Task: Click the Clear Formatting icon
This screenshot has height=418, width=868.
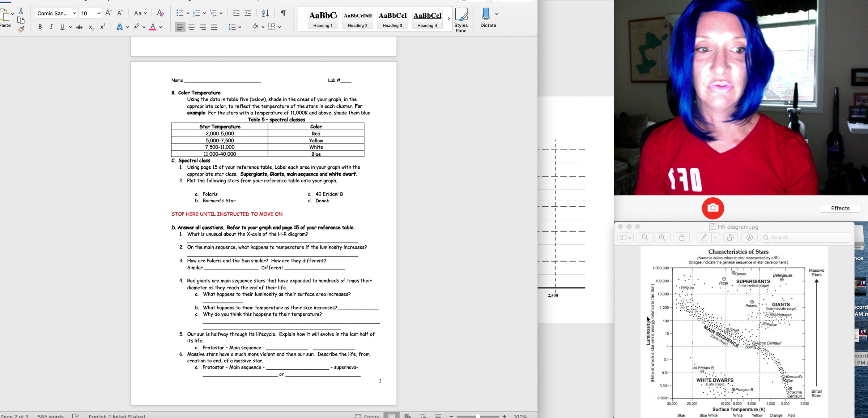Action: 160,13
